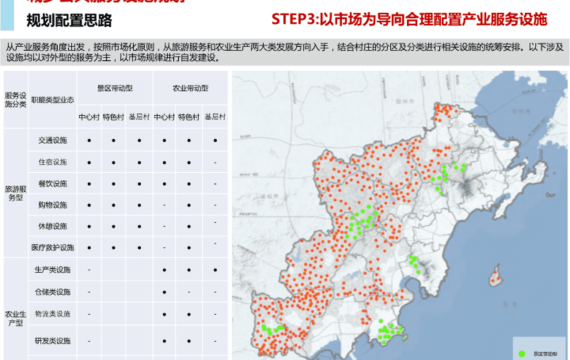Select the 农业带动型 column group header

pyautogui.click(x=190, y=88)
